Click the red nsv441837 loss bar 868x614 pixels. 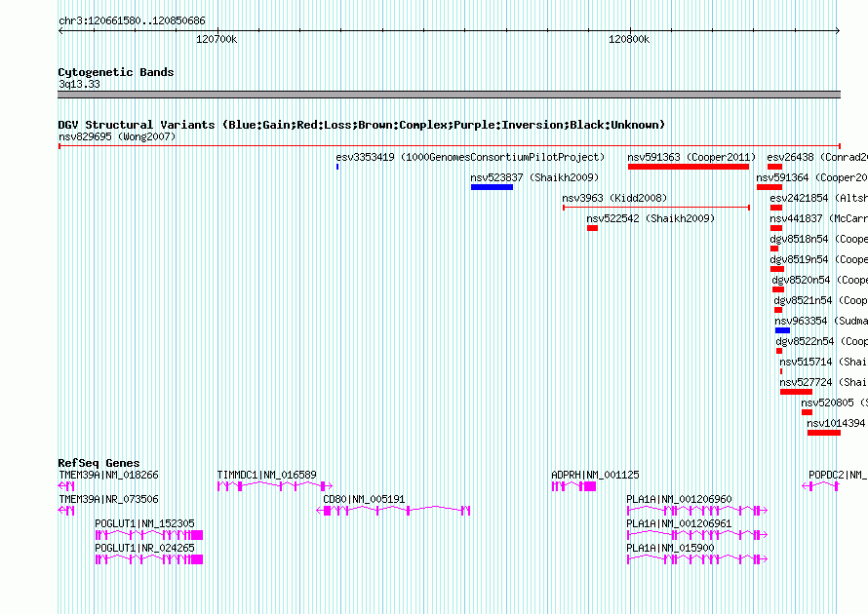[776, 228]
